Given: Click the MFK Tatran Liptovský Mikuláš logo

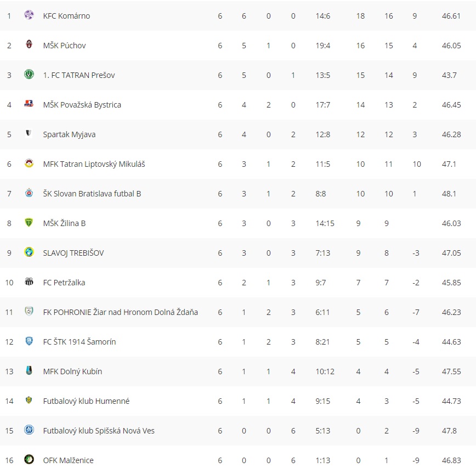Looking at the screenshot, I should (x=29, y=164).
